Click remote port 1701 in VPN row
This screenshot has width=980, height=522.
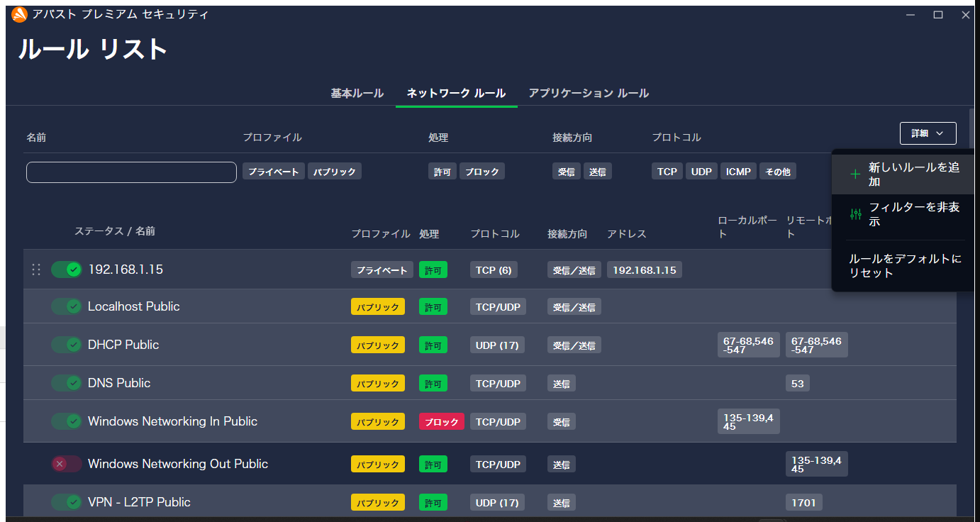pyautogui.click(x=804, y=502)
